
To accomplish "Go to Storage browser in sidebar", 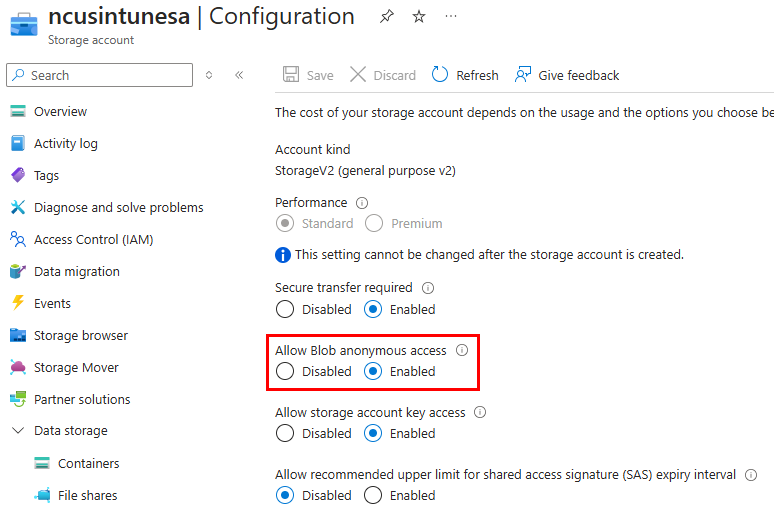I will 80,335.
